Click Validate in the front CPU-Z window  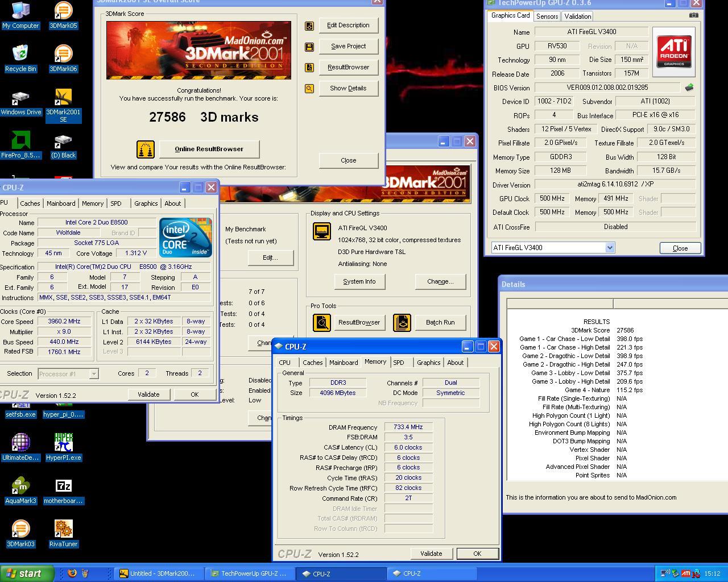[431, 554]
